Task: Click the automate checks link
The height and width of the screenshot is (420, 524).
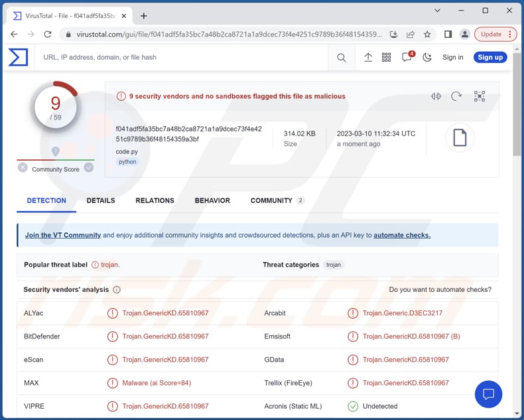Action: pyautogui.click(x=402, y=236)
